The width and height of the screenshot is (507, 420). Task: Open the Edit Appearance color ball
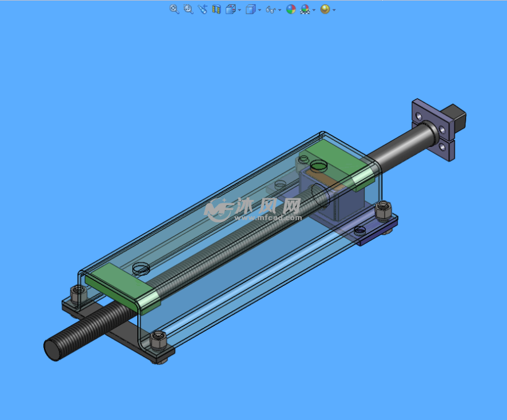point(291,9)
